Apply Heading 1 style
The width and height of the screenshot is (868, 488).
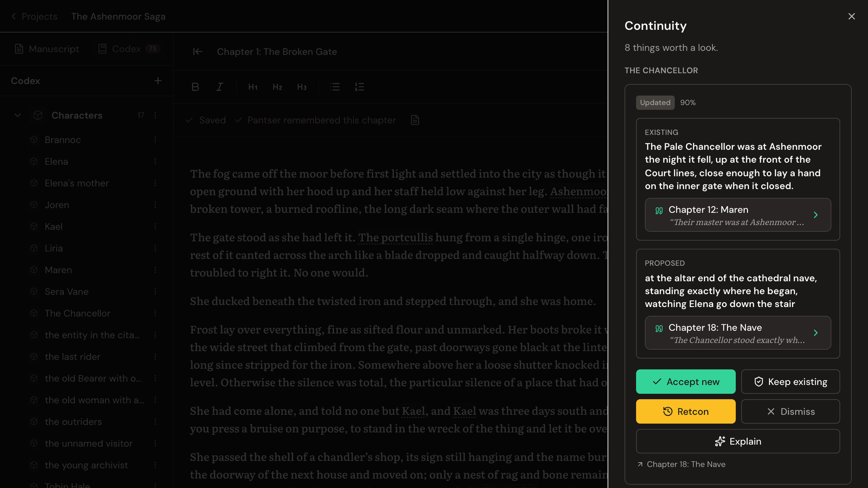click(253, 87)
